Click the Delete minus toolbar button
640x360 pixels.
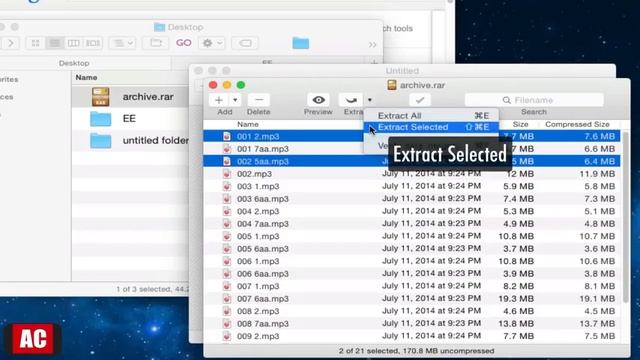259,100
